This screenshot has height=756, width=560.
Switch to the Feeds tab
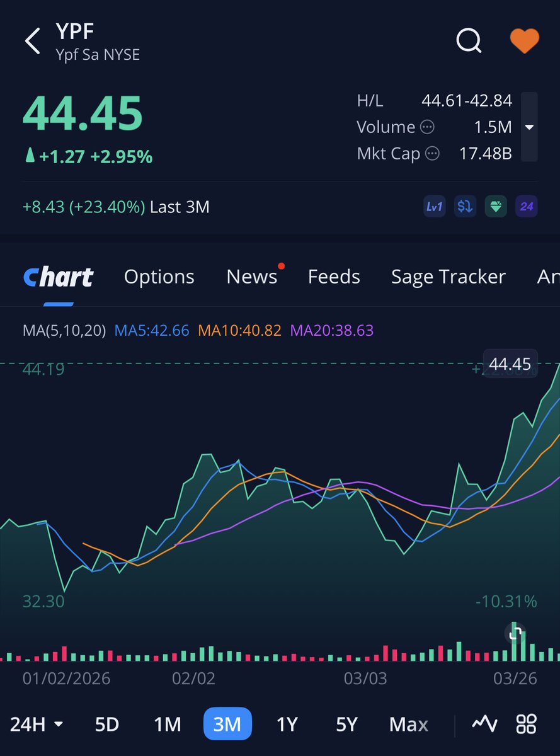[x=334, y=277]
